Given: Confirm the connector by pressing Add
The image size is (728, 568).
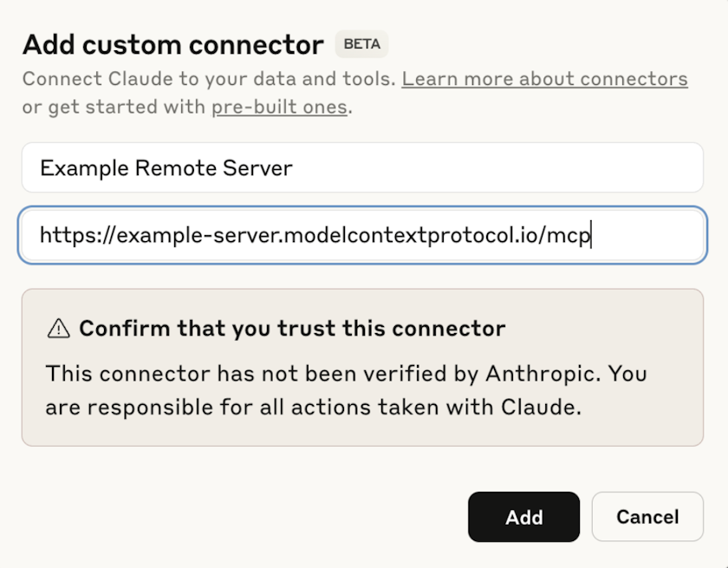Looking at the screenshot, I should tap(523, 517).
